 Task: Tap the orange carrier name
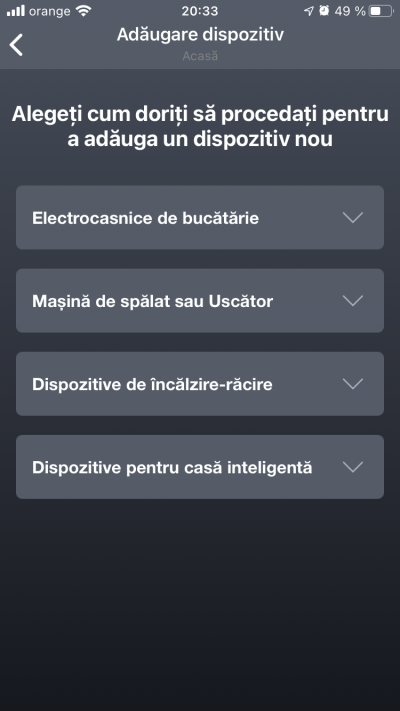tap(50, 11)
